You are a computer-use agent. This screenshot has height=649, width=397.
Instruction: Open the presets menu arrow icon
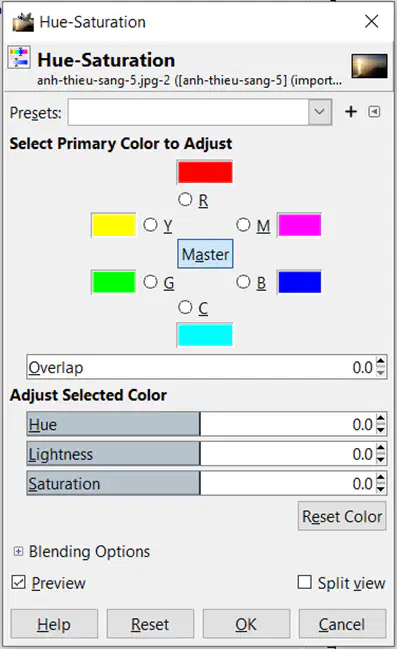pyautogui.click(x=374, y=112)
